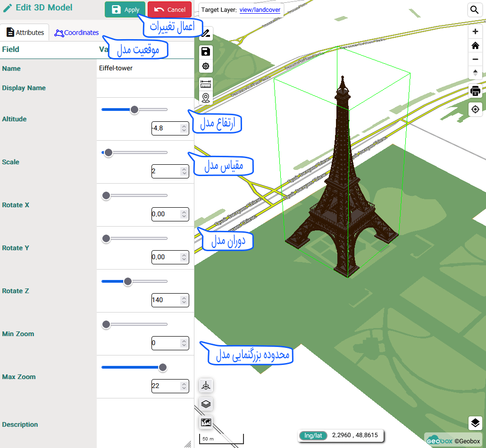The width and height of the screenshot is (486, 448).
Task: Open the layers switcher at bottom right
Action: click(x=475, y=423)
